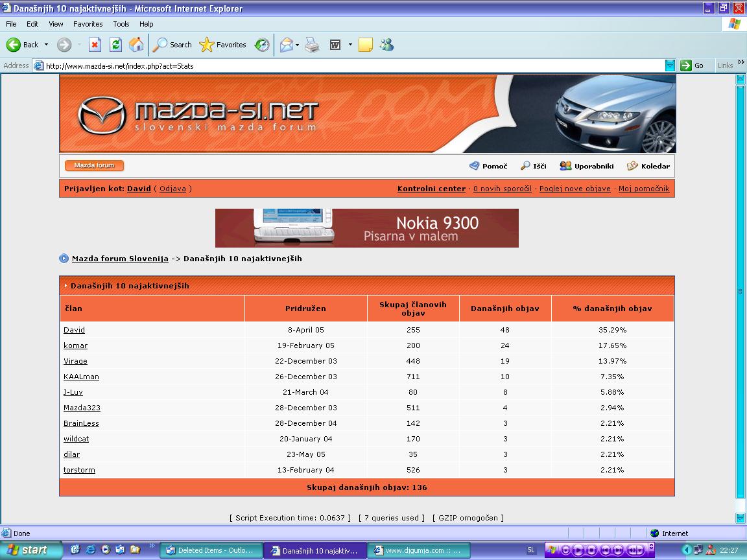Open the Tools menu

tap(121, 24)
